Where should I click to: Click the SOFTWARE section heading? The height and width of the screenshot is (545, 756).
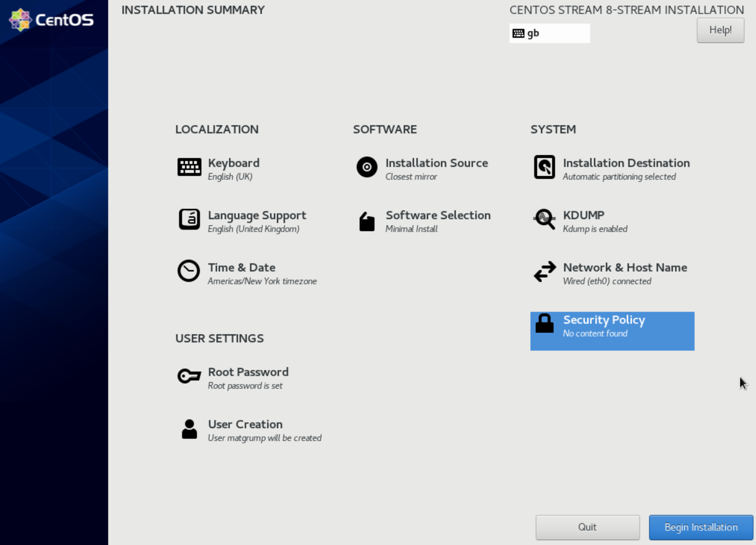coord(385,129)
